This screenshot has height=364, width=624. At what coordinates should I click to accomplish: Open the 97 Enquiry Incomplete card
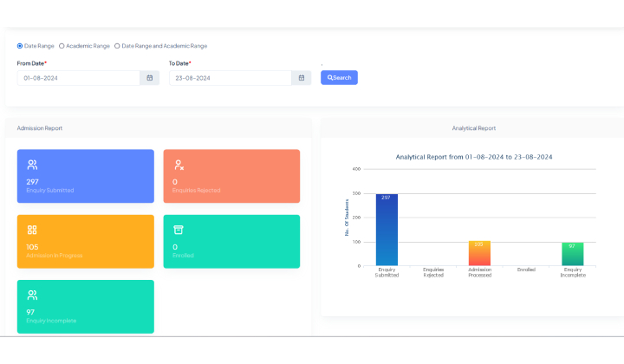click(x=85, y=307)
